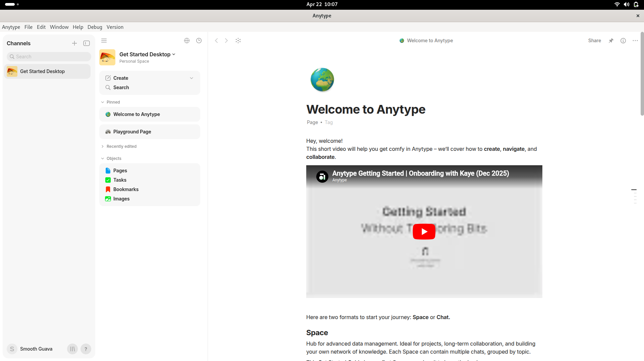644x361 pixels.
Task: Go forward with the right arrow
Action: tap(226, 41)
